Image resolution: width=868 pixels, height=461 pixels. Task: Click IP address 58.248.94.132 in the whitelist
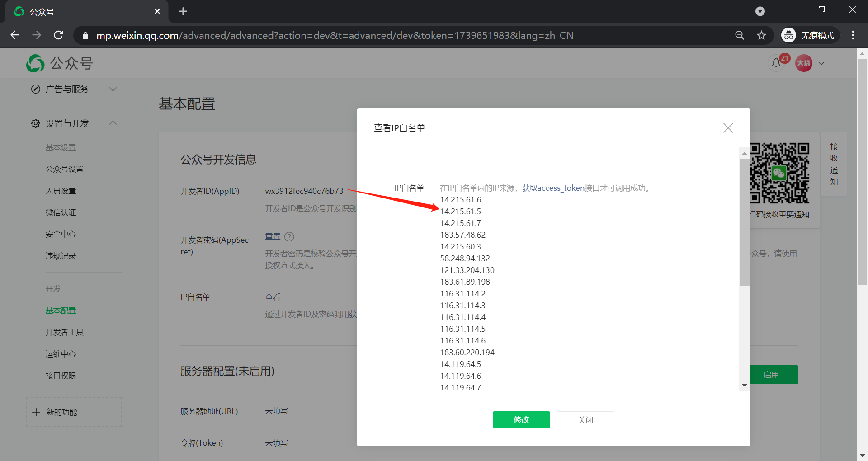coord(465,259)
